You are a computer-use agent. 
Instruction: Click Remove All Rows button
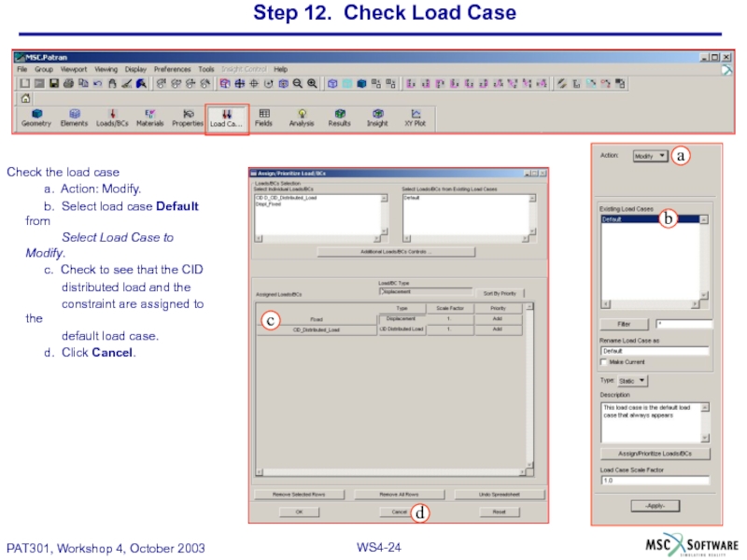[x=400, y=495]
